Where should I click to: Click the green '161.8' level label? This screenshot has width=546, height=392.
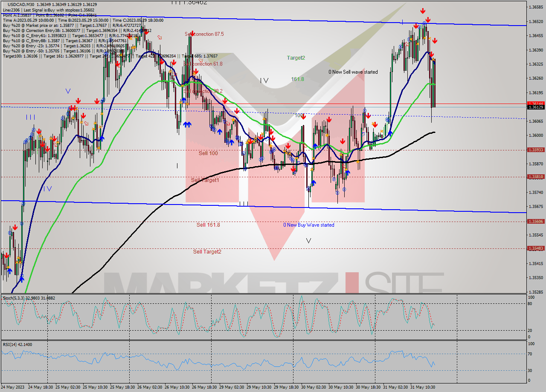coord(297,79)
